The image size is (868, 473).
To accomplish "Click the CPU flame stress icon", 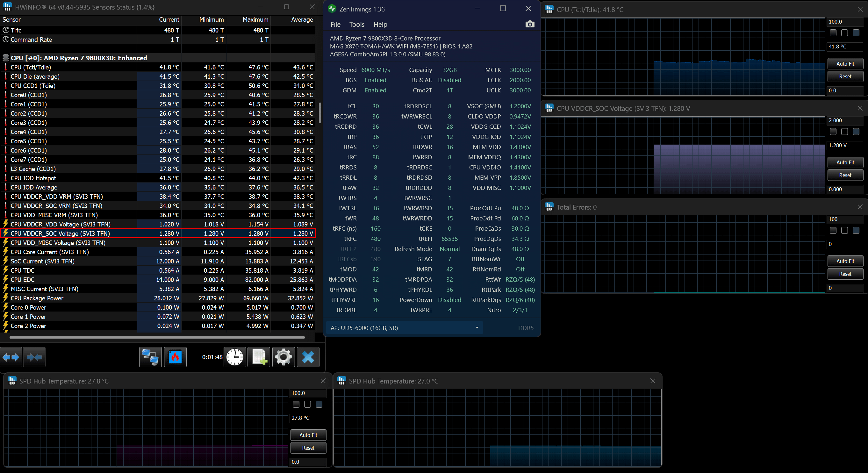I will pos(175,357).
